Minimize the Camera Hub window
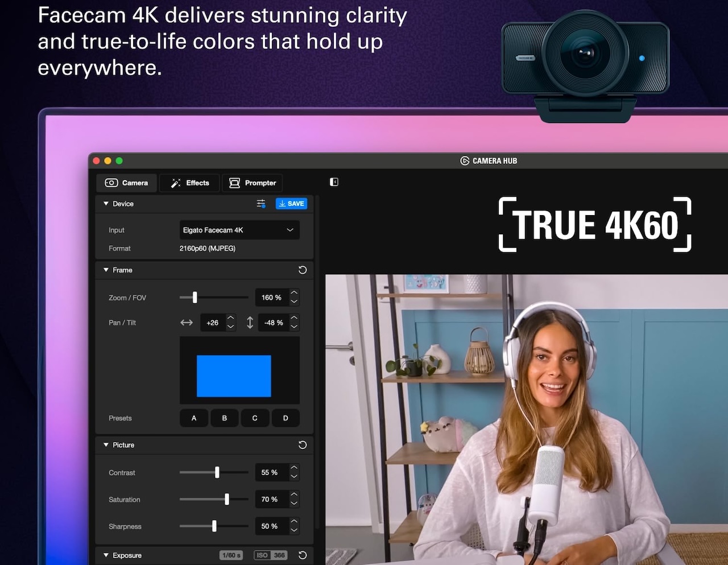 [x=107, y=161]
